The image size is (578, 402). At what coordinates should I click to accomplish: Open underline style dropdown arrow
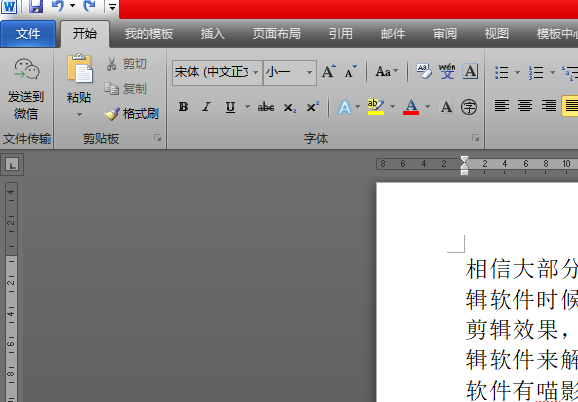coord(247,107)
